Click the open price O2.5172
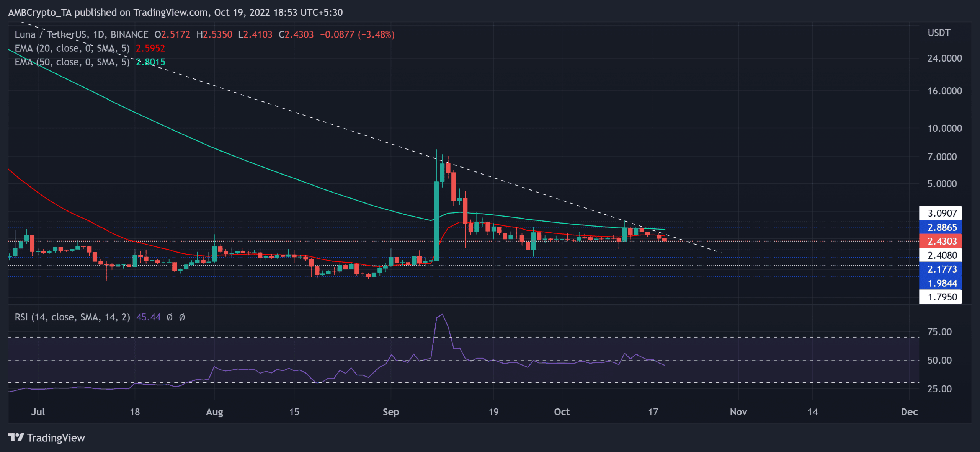The height and width of the screenshot is (452, 980). pos(172,34)
